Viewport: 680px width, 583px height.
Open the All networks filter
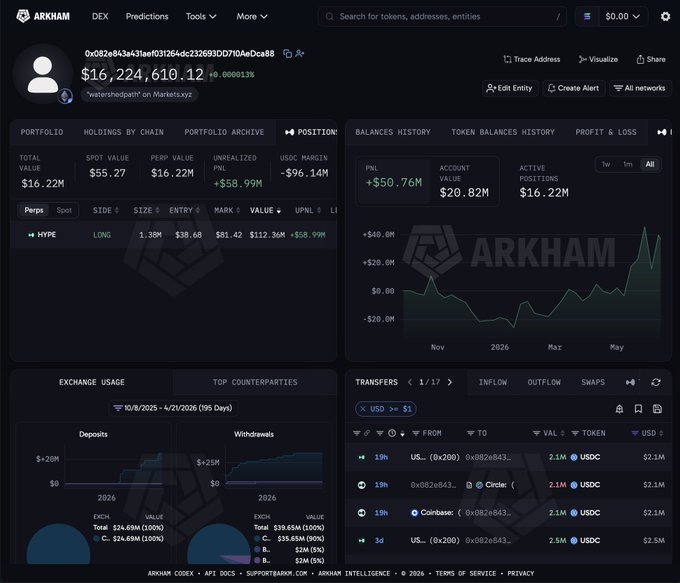point(640,88)
